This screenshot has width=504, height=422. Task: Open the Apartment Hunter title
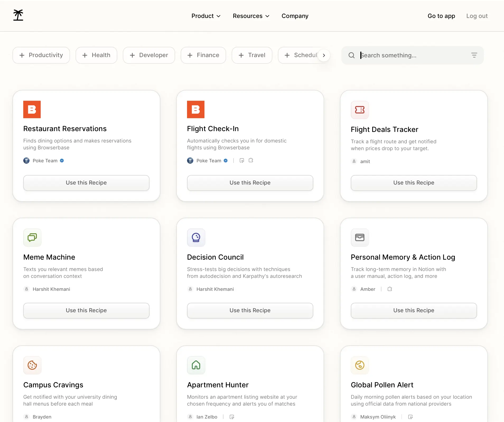click(x=218, y=385)
